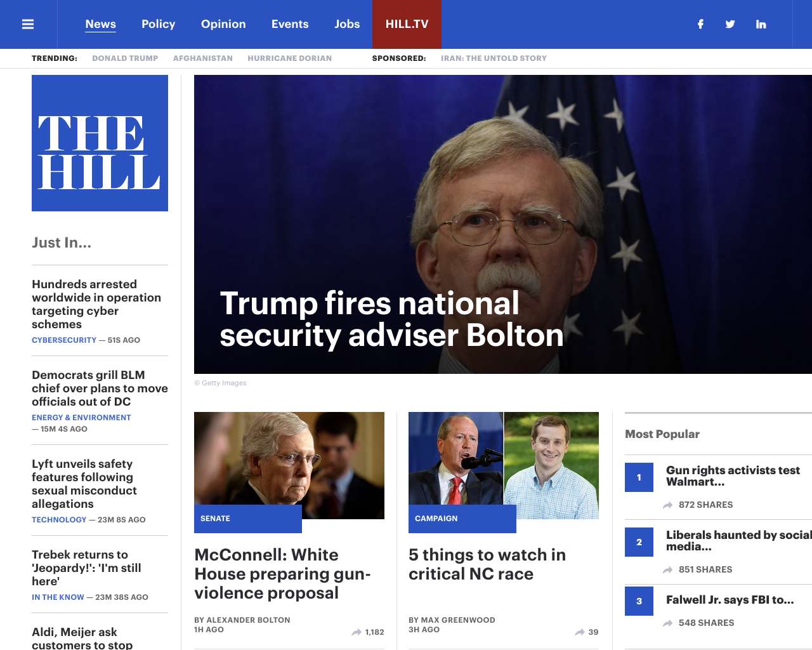Click share arrow next to 39
Screen dimensions: 812x650
[x=580, y=632]
